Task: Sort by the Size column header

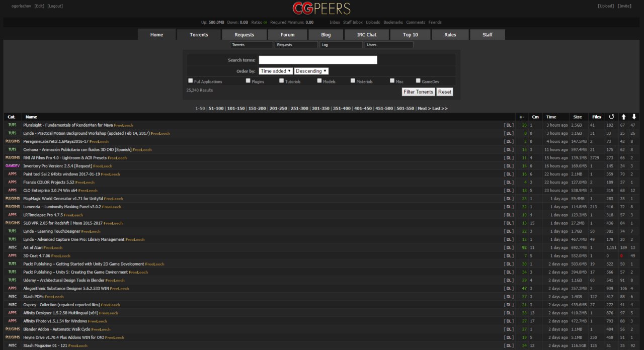Action: [578, 117]
